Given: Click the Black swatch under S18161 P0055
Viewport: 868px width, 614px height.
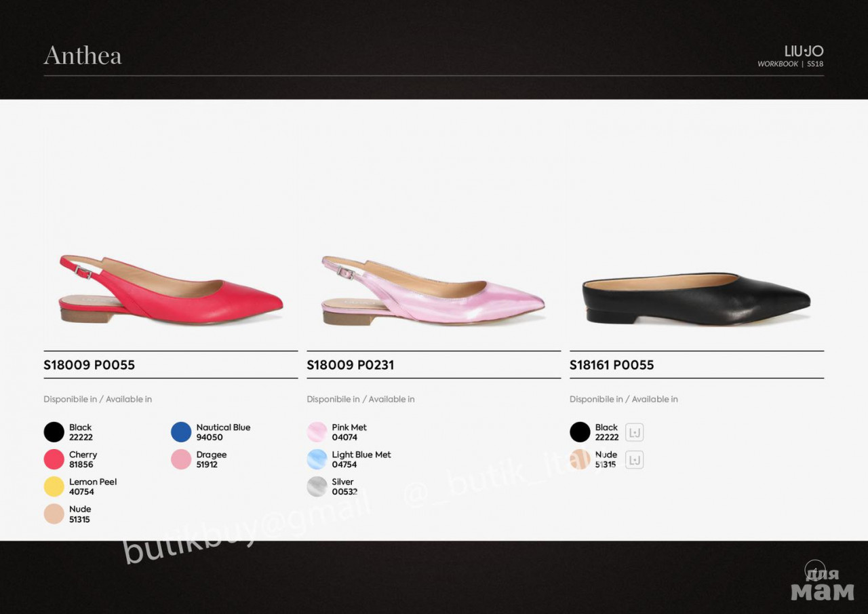Looking at the screenshot, I should click(x=580, y=432).
